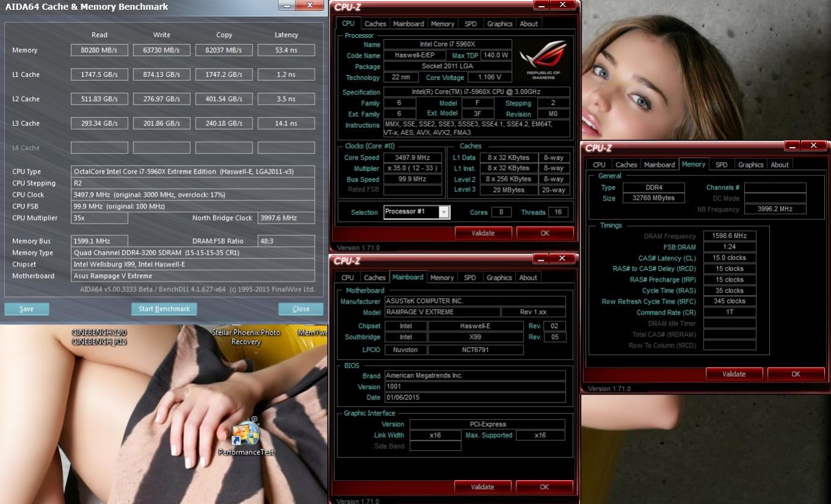Click OK in the CPU-Z Memory window
The image size is (831, 504).
[x=796, y=374]
